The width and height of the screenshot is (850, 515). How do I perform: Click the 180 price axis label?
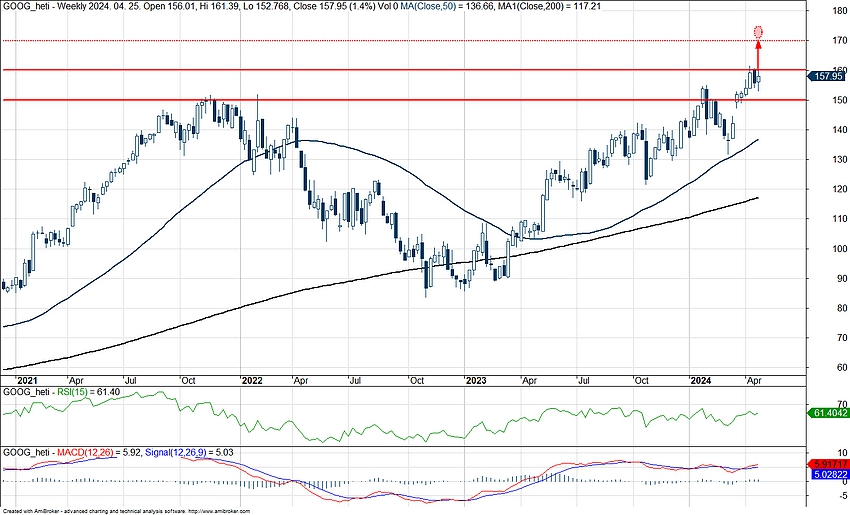tap(841, 11)
